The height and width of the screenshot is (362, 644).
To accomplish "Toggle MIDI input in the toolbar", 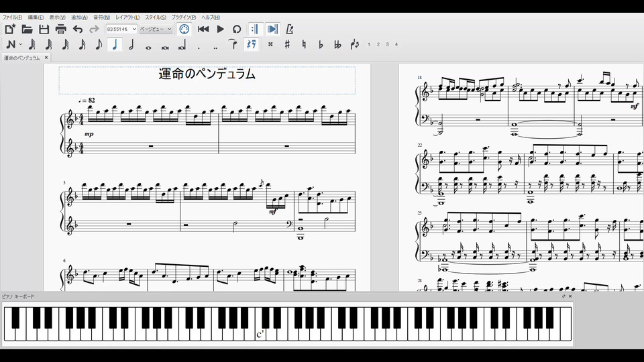I will (184, 29).
